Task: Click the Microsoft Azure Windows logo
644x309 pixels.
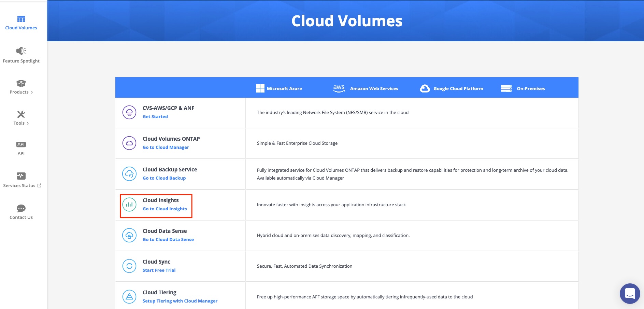Action: tap(260, 88)
